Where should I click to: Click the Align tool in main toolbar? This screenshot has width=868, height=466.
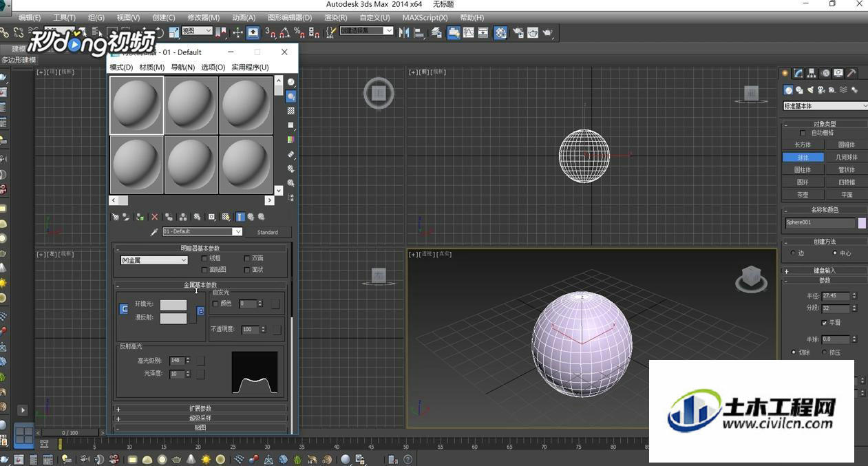click(x=419, y=32)
